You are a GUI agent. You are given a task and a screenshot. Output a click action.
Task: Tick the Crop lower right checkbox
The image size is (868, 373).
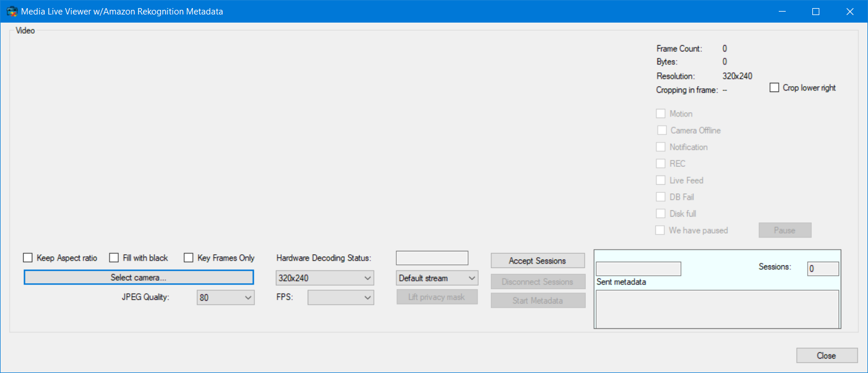(x=774, y=88)
